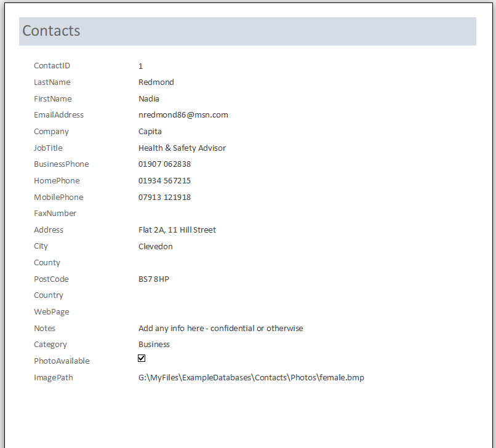Click the ImagePath field label
Screen dimensions: 496x448
54,378
